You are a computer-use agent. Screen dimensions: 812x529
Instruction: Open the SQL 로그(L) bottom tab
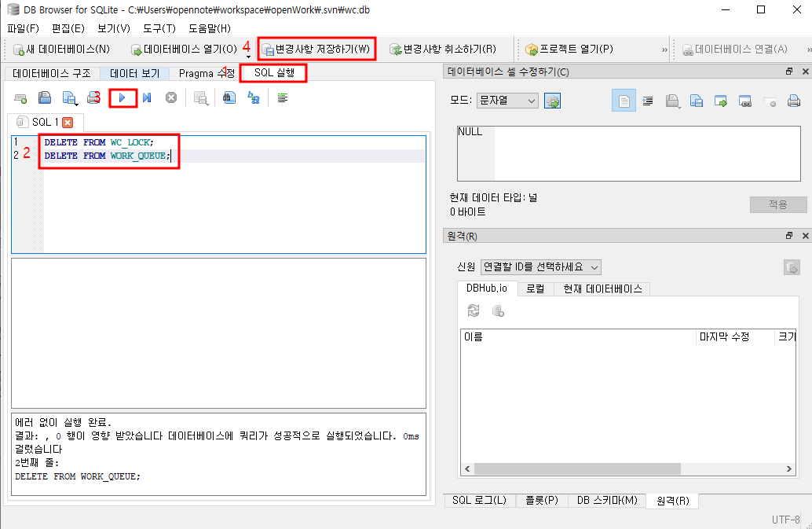(480, 501)
